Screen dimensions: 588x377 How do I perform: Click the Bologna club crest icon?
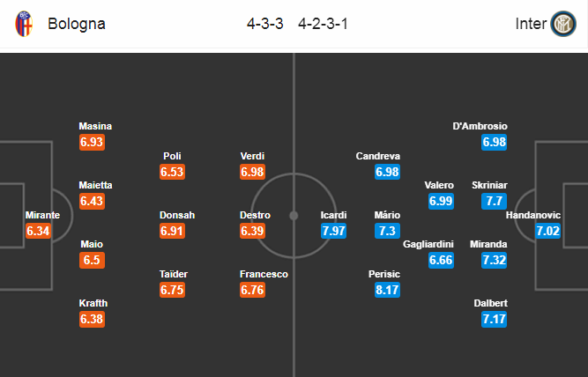click(24, 24)
